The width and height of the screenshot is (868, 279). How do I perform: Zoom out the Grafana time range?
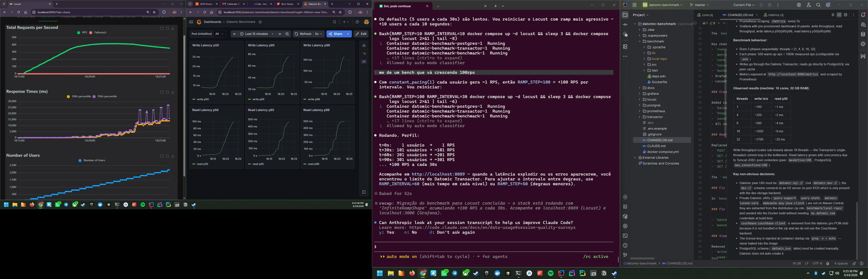pos(287,34)
